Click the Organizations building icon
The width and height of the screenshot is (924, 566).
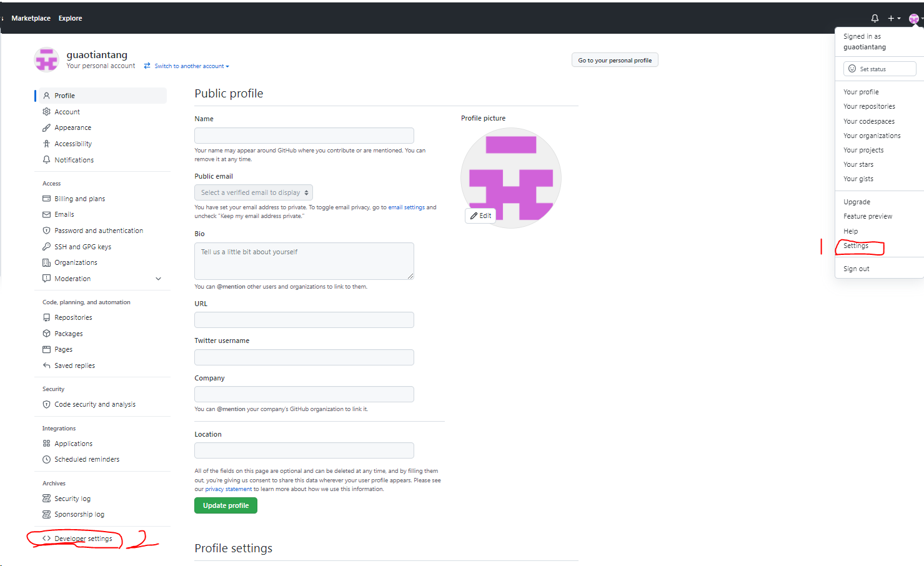click(46, 262)
